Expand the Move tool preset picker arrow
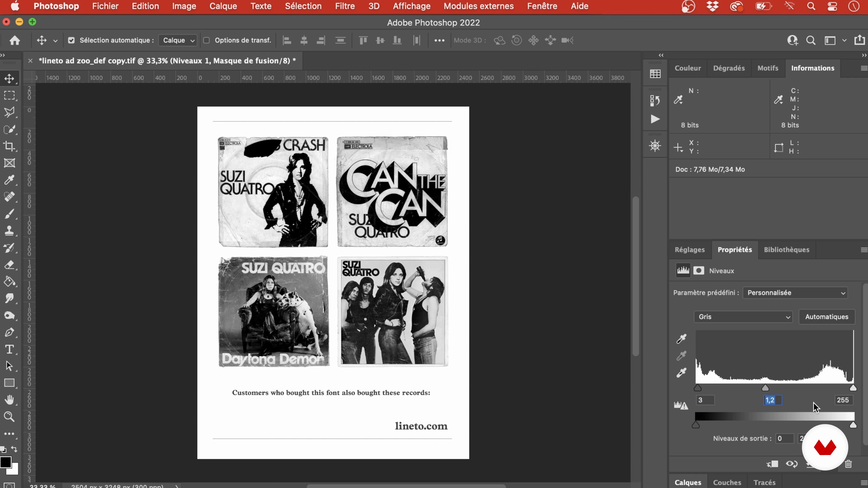The height and width of the screenshot is (488, 868). (56, 41)
